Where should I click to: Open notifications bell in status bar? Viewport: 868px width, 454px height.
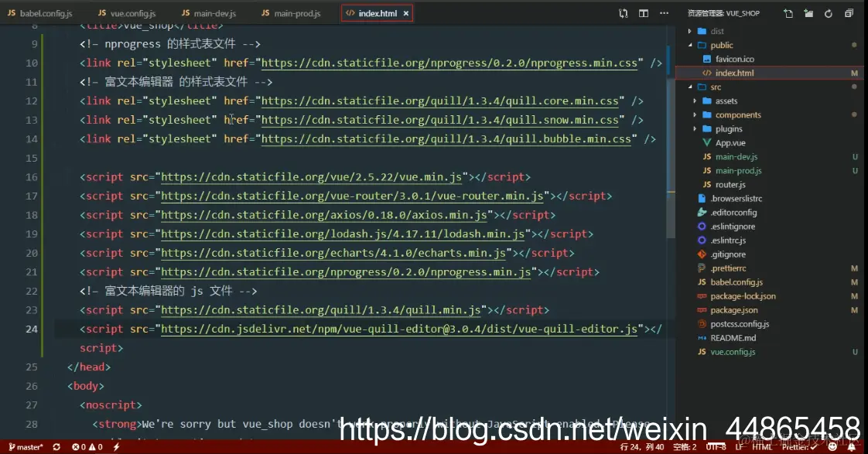tap(852, 447)
